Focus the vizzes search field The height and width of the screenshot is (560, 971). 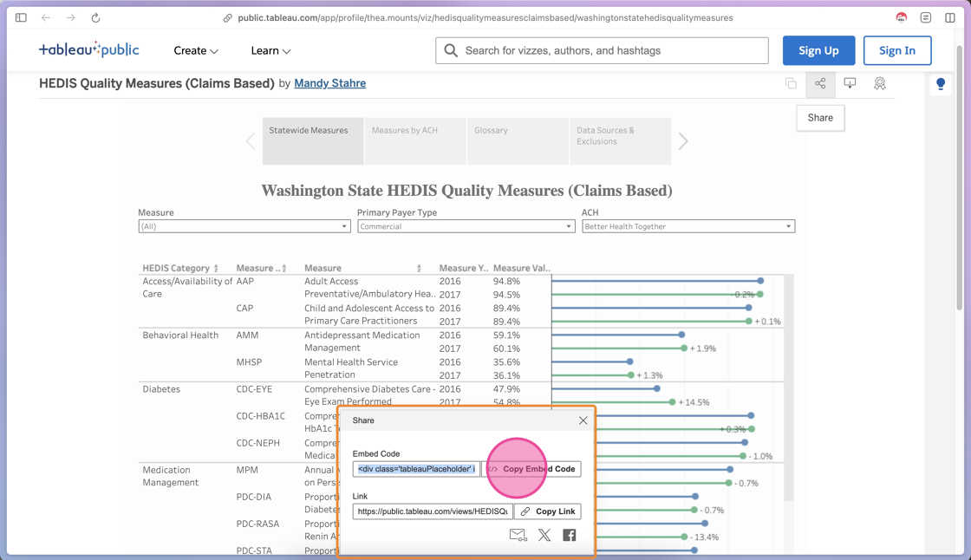602,51
